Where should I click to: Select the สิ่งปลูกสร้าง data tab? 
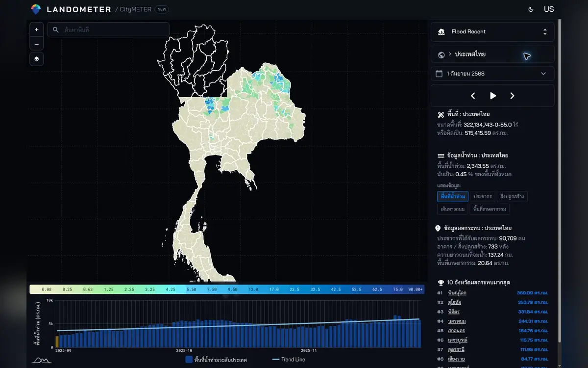pyautogui.click(x=512, y=196)
